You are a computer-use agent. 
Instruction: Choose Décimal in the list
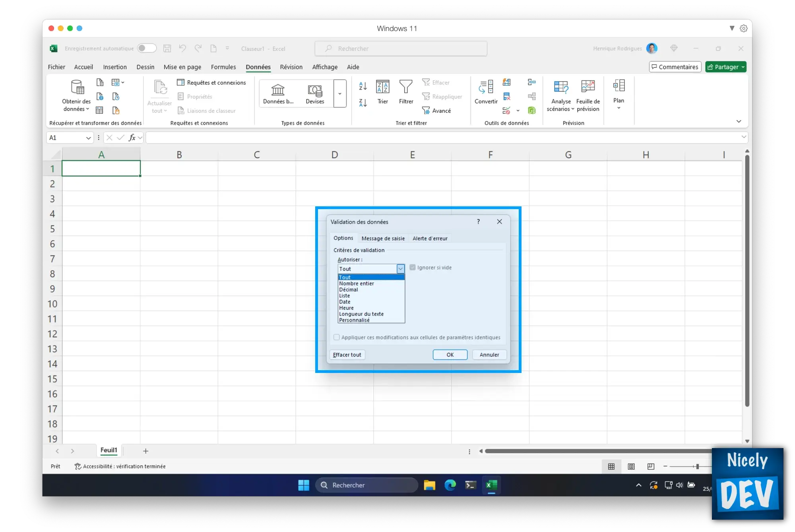tap(371, 290)
